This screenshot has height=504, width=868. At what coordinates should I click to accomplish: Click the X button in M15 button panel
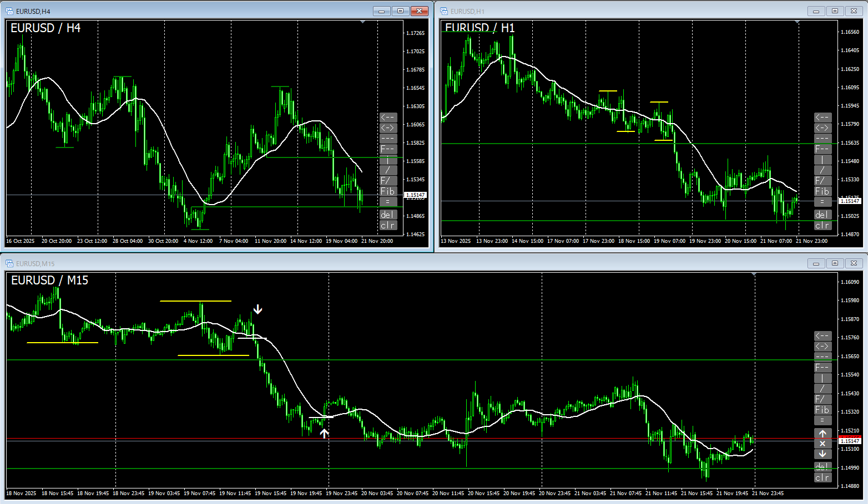(x=822, y=444)
